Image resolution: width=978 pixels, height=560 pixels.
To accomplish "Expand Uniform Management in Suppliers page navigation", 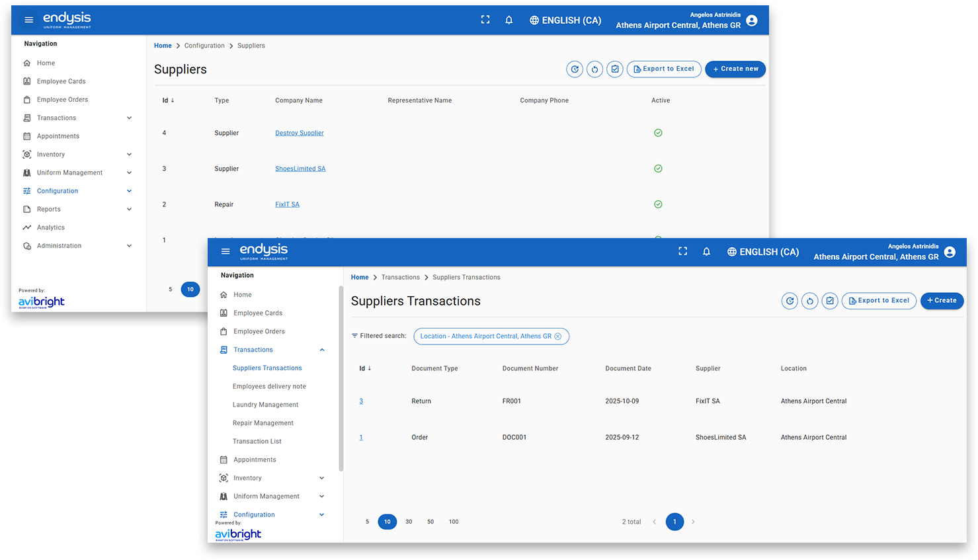I will (129, 173).
